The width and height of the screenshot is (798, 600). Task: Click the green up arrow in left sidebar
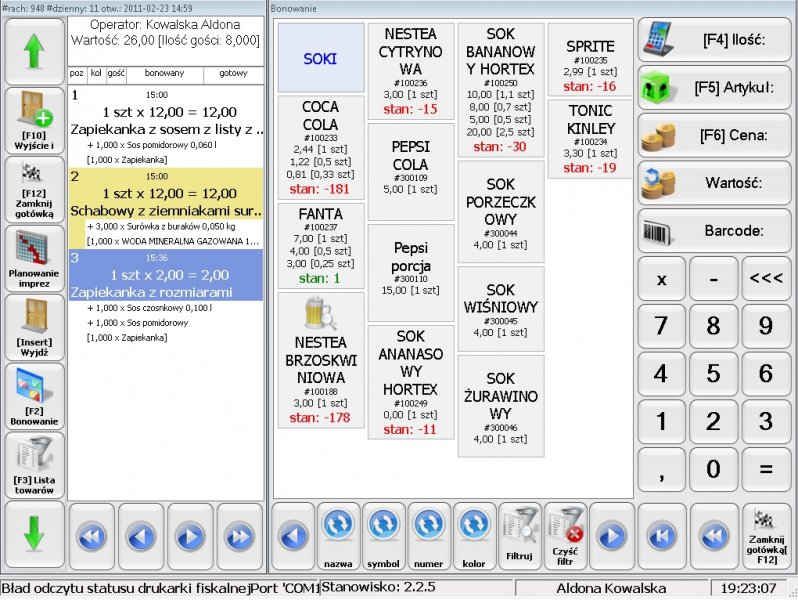coord(34,52)
